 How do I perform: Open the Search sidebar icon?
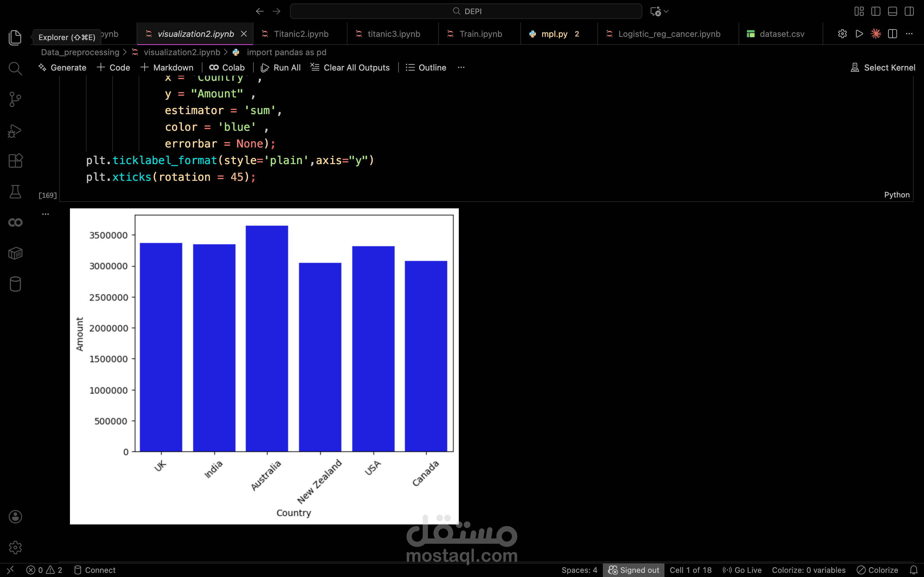pyautogui.click(x=15, y=69)
